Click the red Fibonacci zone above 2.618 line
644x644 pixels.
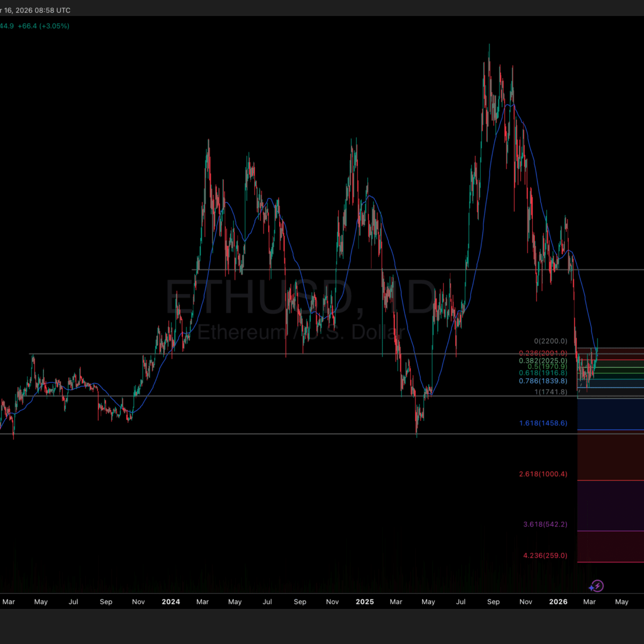(x=610, y=456)
